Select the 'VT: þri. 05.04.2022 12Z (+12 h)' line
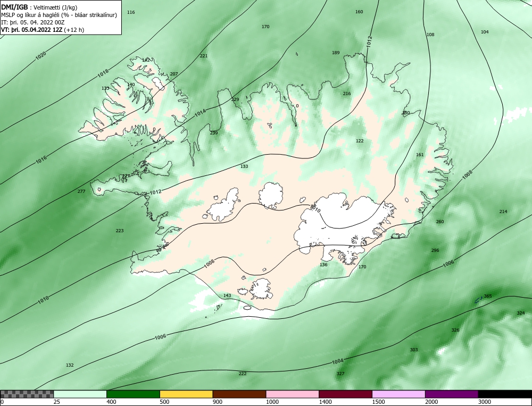Viewport: 532px width, 406px height. click(x=43, y=30)
